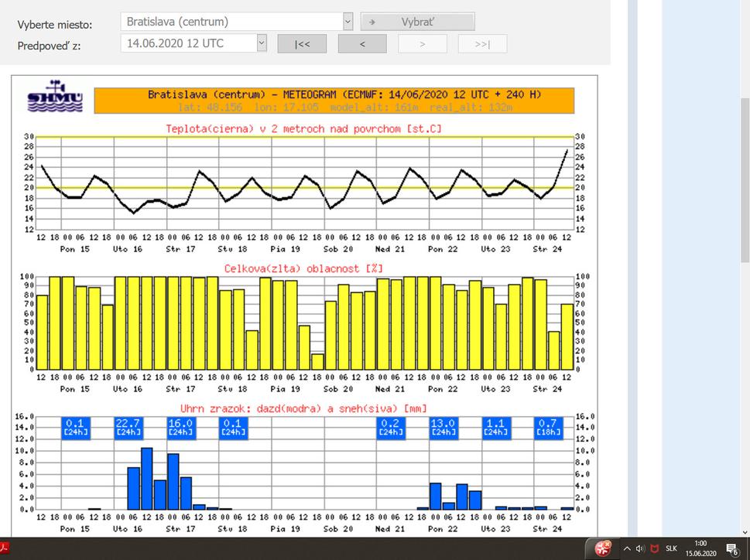Click the lat/lon model altitude subtitle line
The height and width of the screenshot is (560, 750).
[345, 108]
